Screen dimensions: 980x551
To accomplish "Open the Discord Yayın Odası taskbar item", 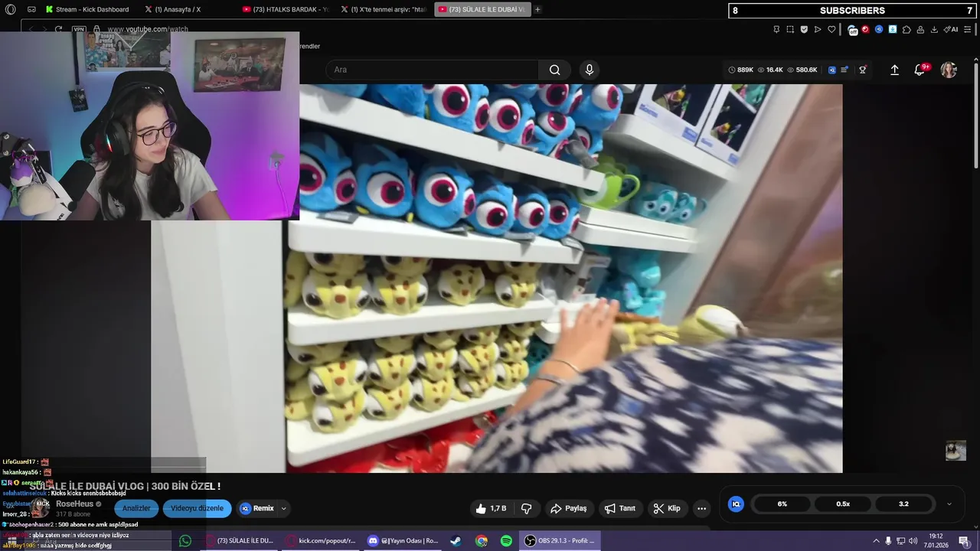I will (x=403, y=541).
